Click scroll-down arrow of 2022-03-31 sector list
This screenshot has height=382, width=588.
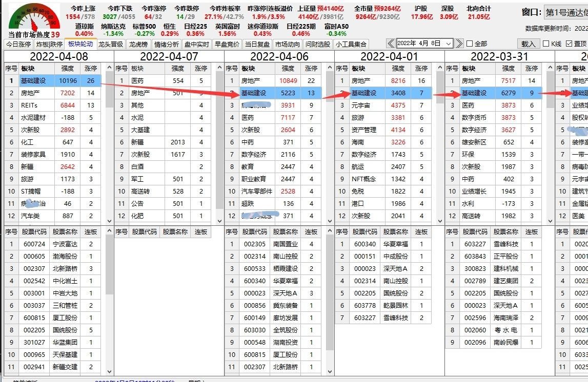tap(551, 221)
